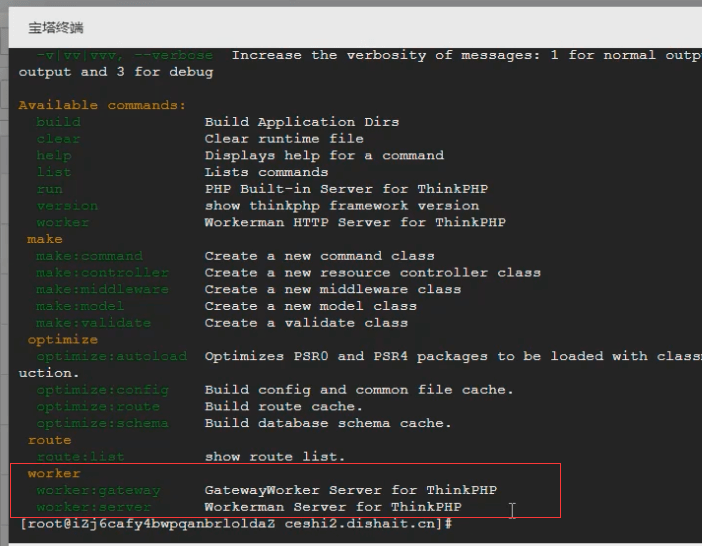Click the 'list' command name
The width and height of the screenshot is (702, 546).
54,172
